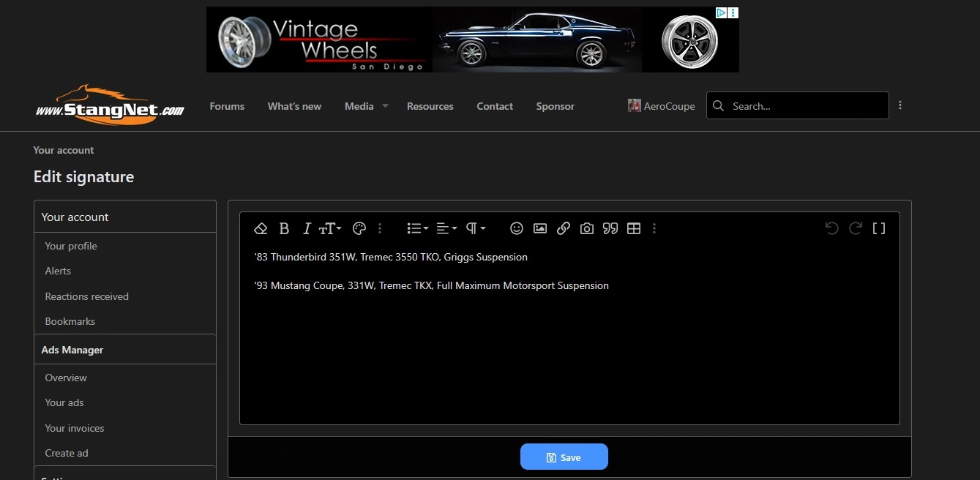Screen dimensions: 980x480
Task: Click the Remove formatting eraser icon
Action: point(261,228)
